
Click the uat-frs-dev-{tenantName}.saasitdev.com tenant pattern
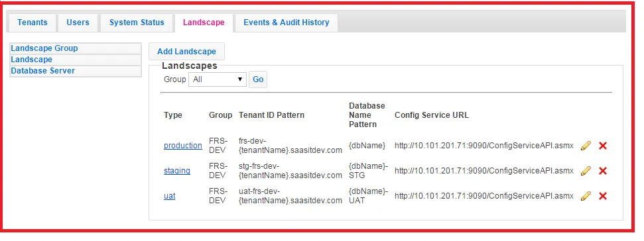pyautogui.click(x=290, y=196)
